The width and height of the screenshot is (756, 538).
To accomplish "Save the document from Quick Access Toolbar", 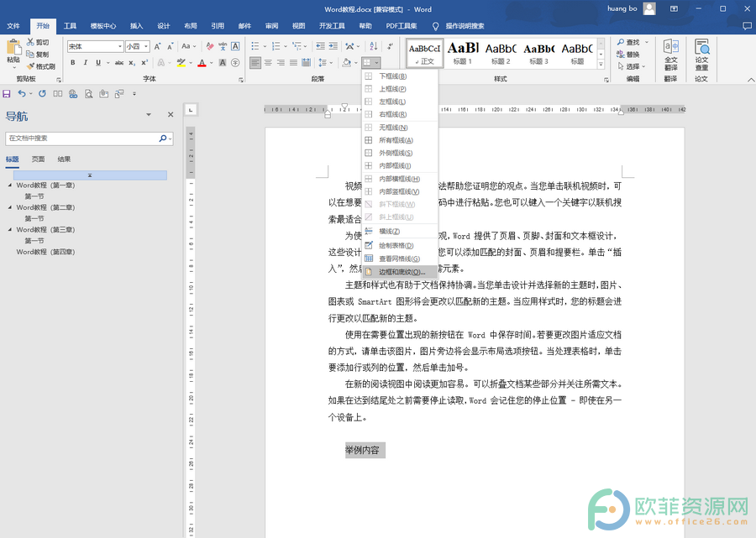I will [7, 94].
